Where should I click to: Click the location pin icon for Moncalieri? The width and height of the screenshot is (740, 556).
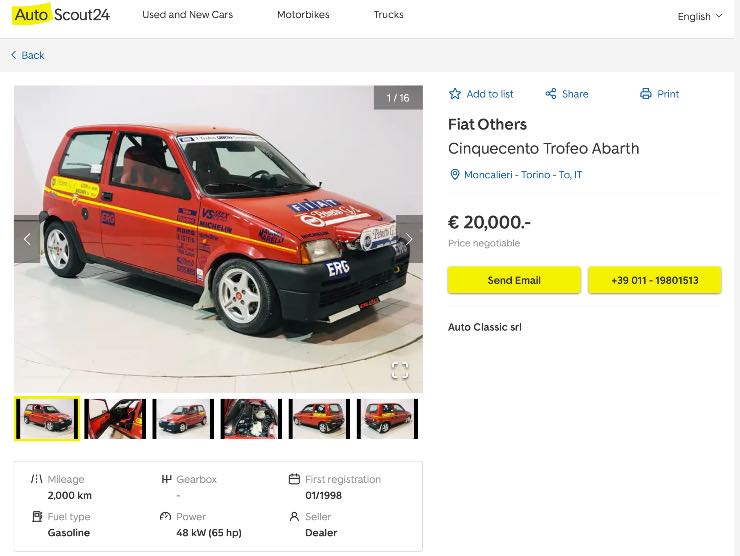click(455, 175)
